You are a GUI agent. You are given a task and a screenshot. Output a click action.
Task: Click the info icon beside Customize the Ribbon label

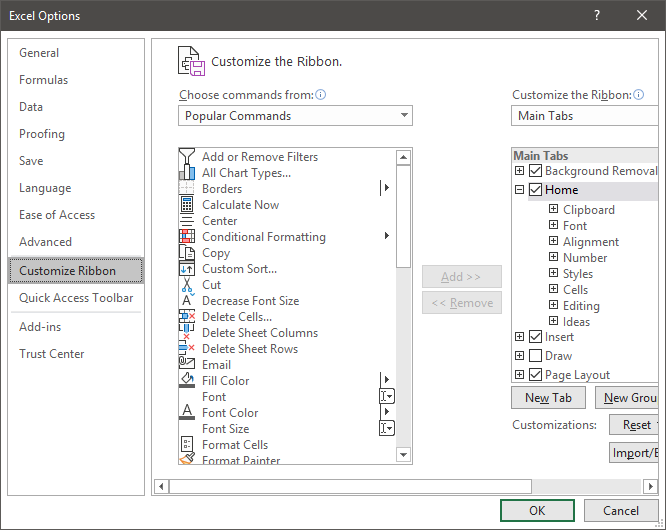tap(638, 94)
